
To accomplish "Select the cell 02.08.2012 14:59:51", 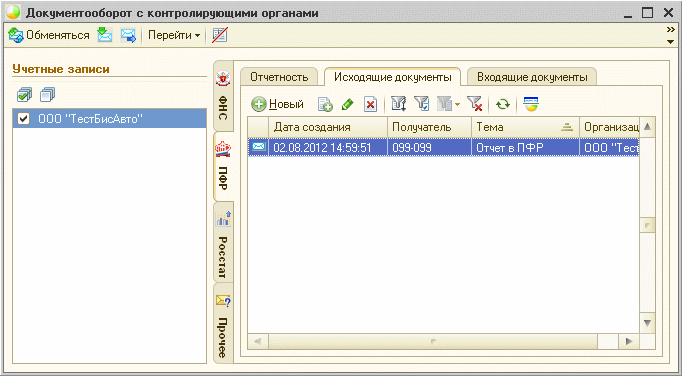I will (x=328, y=148).
